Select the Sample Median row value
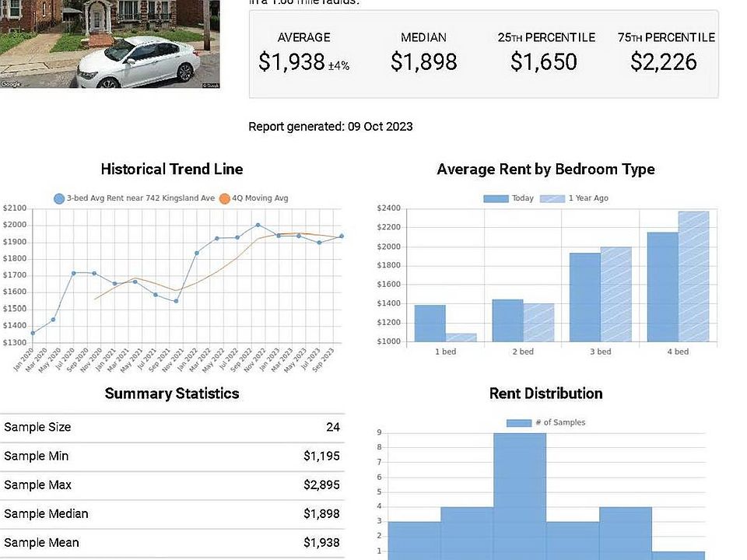 click(x=322, y=514)
